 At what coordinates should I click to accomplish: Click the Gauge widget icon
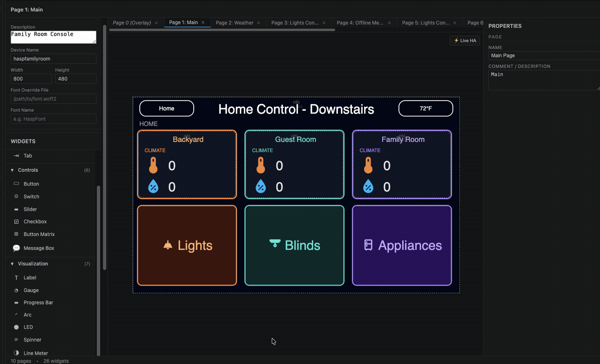(16, 290)
